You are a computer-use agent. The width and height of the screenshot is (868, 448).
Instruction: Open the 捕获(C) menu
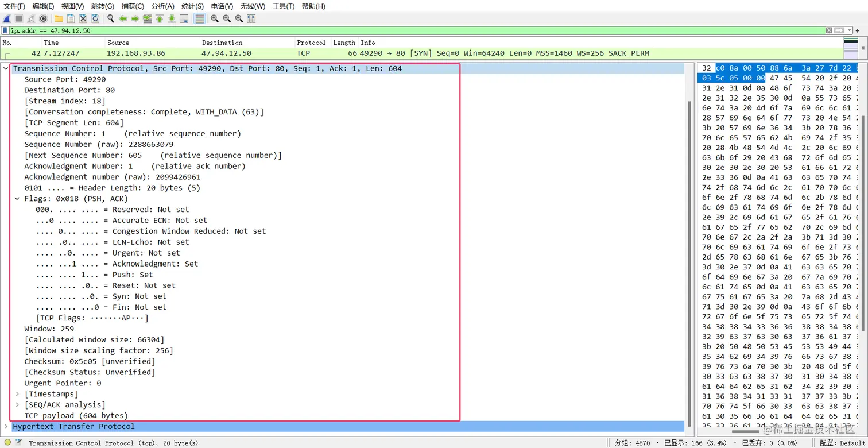tap(133, 6)
